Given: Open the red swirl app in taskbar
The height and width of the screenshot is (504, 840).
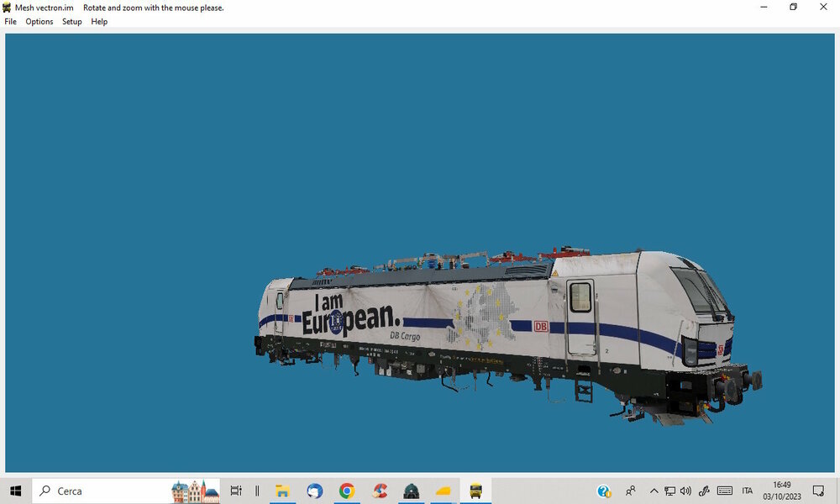Looking at the screenshot, I should 380,491.
